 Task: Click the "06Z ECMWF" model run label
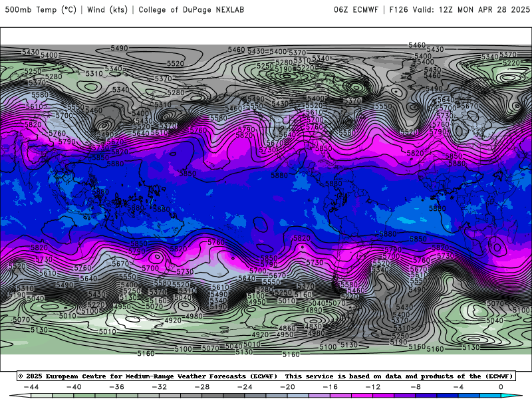point(356,9)
